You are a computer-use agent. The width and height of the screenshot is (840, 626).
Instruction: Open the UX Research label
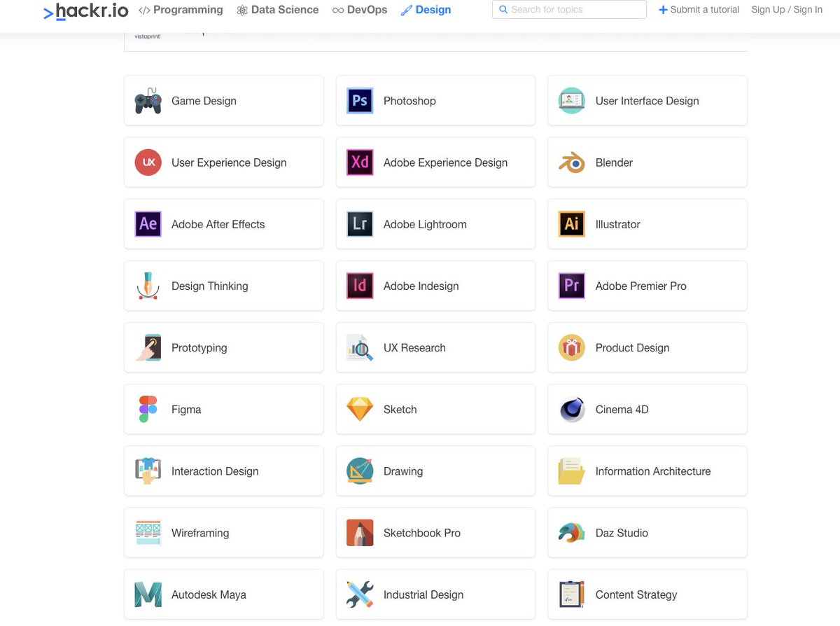(x=414, y=347)
